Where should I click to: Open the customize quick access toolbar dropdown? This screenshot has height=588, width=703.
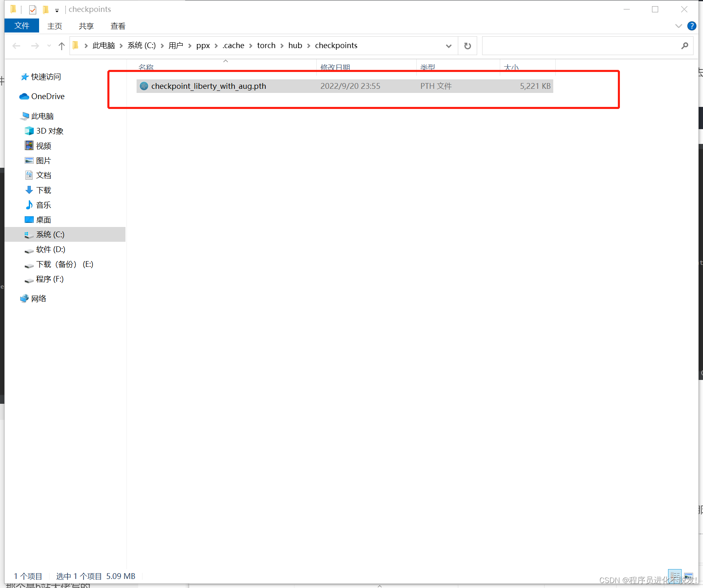[57, 10]
